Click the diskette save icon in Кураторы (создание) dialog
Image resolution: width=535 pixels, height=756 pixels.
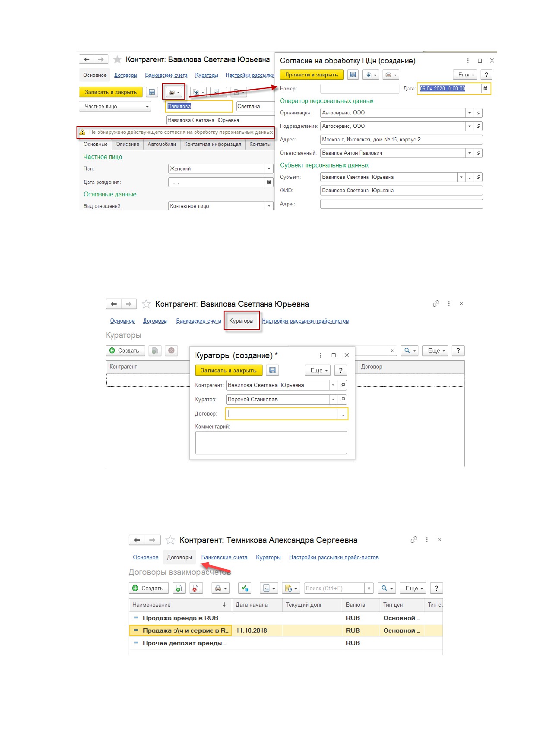click(x=272, y=370)
